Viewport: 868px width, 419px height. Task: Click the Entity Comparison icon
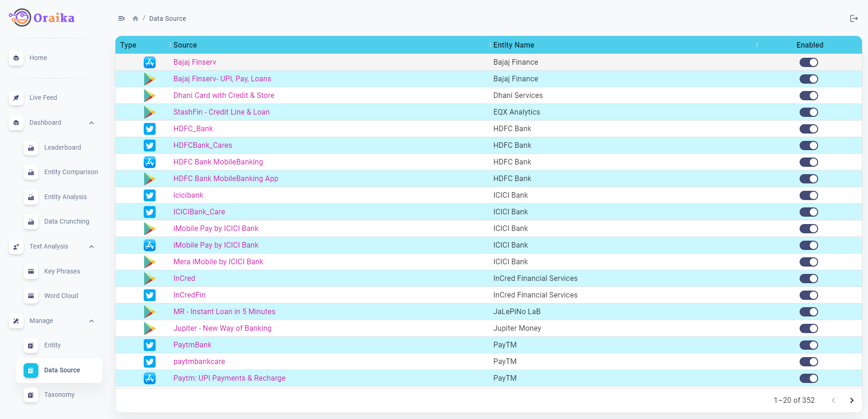coord(31,172)
